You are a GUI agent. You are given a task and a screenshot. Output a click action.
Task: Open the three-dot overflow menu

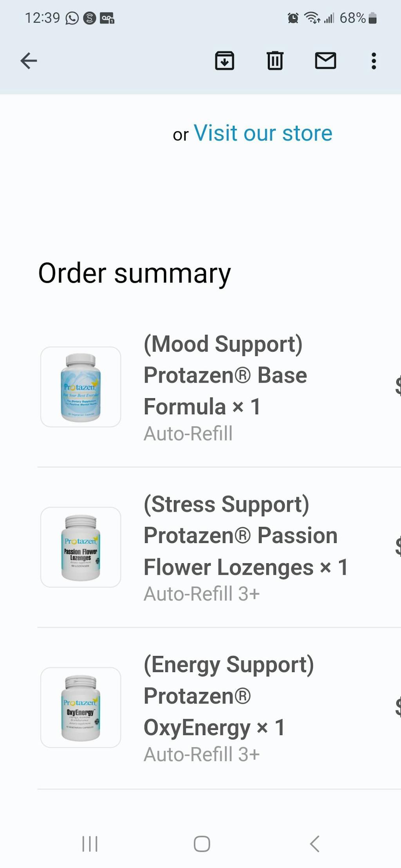374,61
